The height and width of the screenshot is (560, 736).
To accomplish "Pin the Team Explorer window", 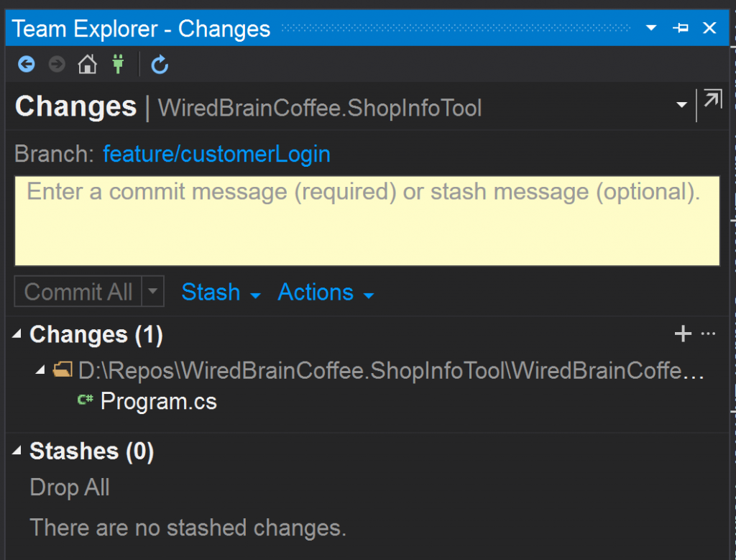I will [x=680, y=28].
